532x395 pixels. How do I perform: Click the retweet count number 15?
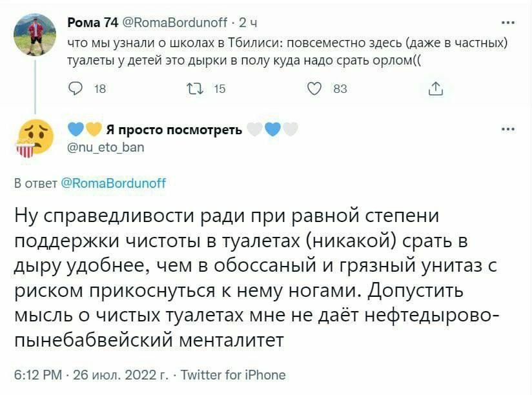pyautogui.click(x=220, y=90)
